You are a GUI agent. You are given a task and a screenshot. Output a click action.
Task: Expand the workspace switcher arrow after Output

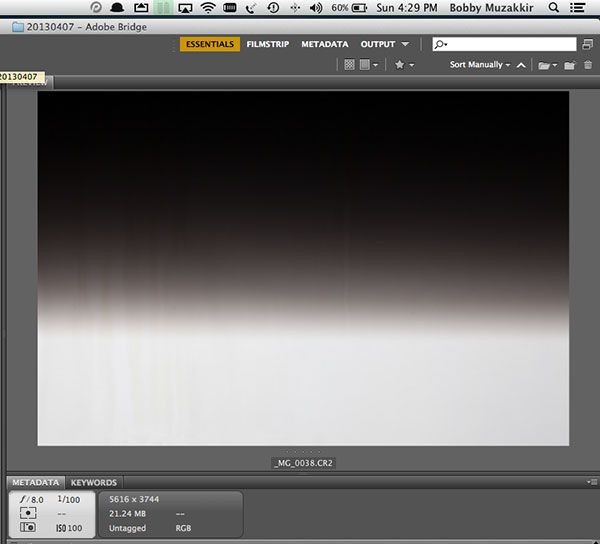[405, 44]
